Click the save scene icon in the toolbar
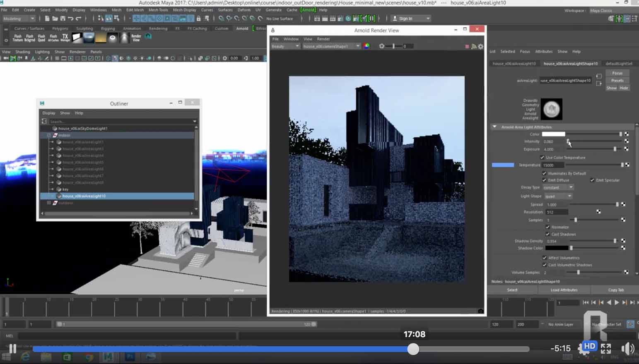Screen dimensions: 639x364 63,19
